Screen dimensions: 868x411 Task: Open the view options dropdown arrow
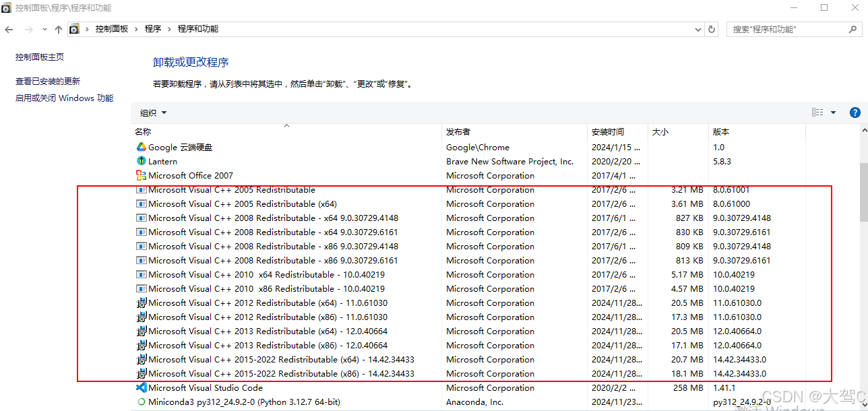(833, 113)
